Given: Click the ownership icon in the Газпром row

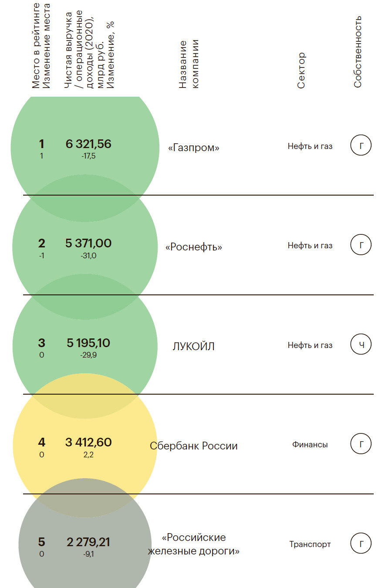Looking at the screenshot, I should pyautogui.click(x=361, y=146).
